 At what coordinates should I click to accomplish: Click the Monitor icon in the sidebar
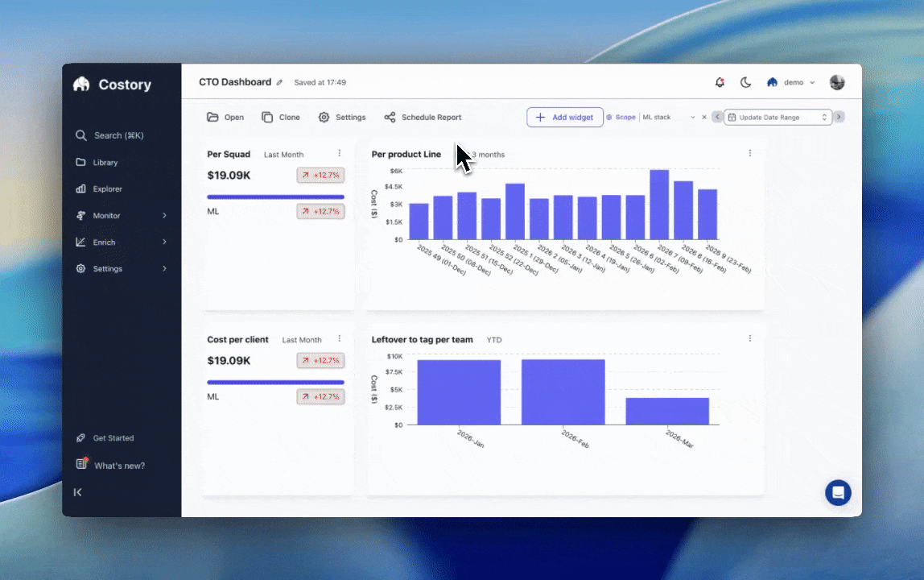tap(80, 215)
